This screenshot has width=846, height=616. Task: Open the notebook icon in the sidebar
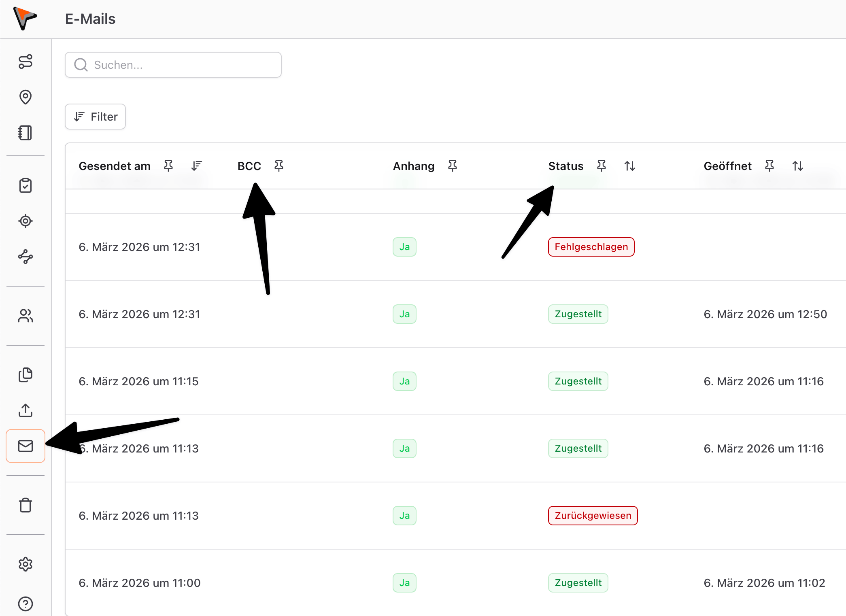pos(25,133)
